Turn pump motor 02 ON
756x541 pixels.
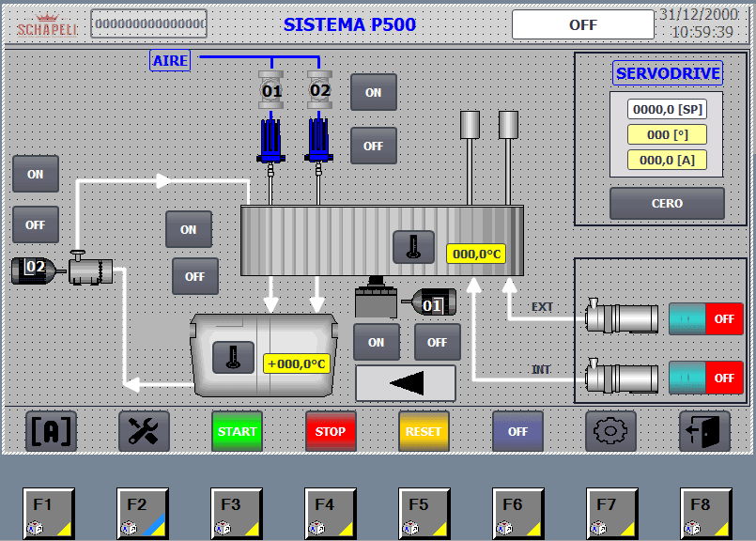coord(36,174)
